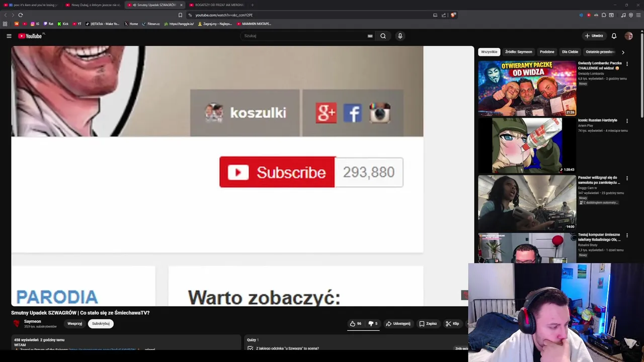Image resolution: width=644 pixels, height=362 pixels.
Task: Open the Gwiazdy Lombardu paczka thumbnail
Action: pyautogui.click(x=527, y=88)
